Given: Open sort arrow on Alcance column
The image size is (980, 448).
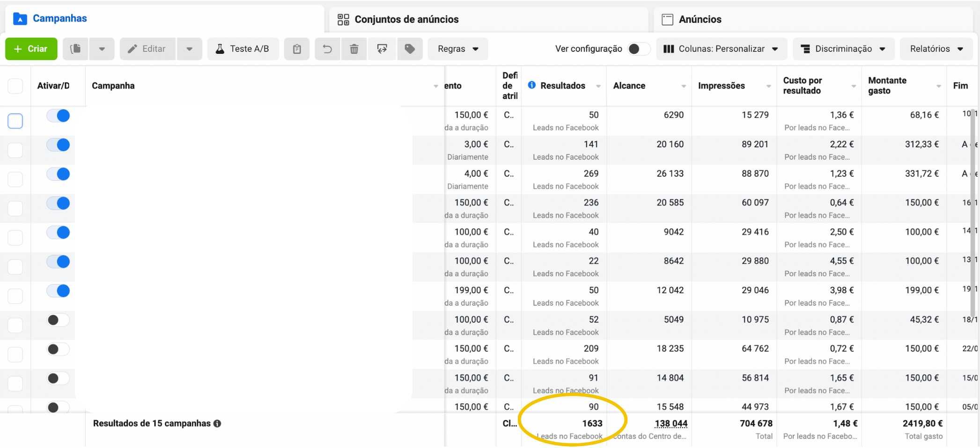Looking at the screenshot, I should [x=684, y=86].
